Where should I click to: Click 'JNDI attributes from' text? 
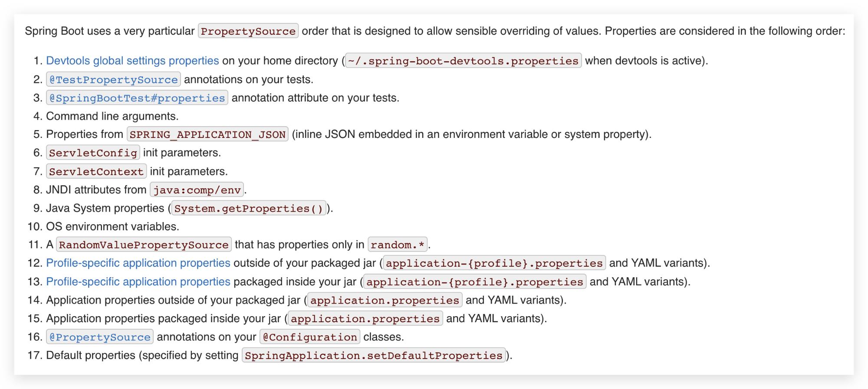click(x=96, y=190)
